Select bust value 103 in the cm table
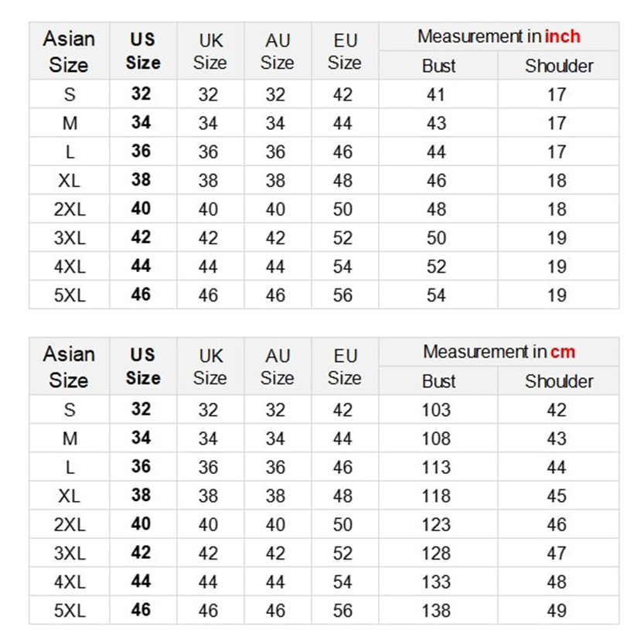This screenshot has width=644, height=644. pyautogui.click(x=436, y=410)
